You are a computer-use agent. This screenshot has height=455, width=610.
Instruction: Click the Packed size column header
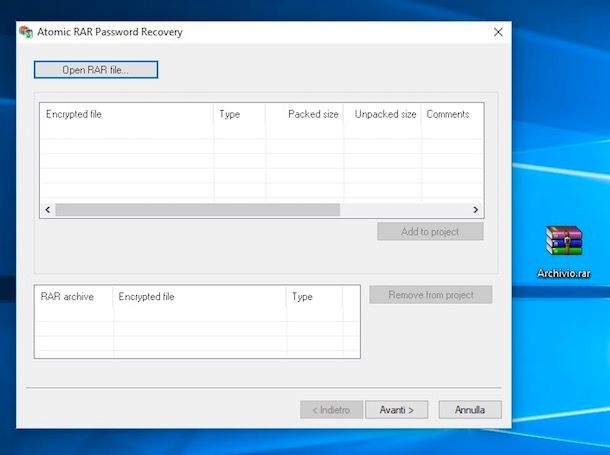(x=305, y=114)
